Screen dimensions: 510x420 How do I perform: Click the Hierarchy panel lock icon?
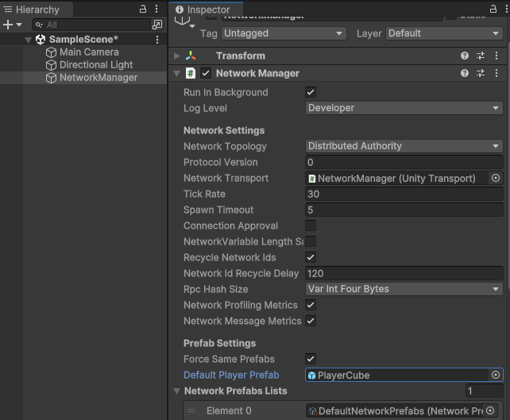[x=143, y=9]
